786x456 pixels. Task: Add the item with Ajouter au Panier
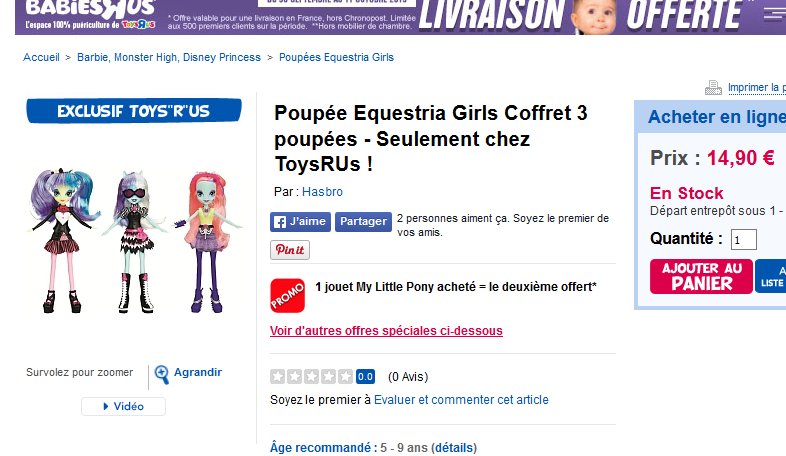pyautogui.click(x=701, y=276)
